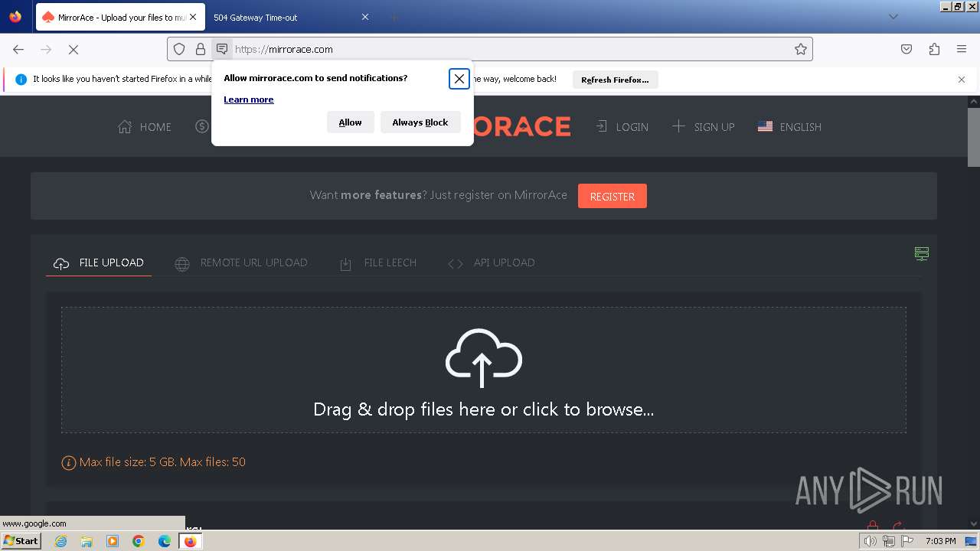Open the SIGN UP link
This screenshot has height=551, width=980.
[703, 127]
